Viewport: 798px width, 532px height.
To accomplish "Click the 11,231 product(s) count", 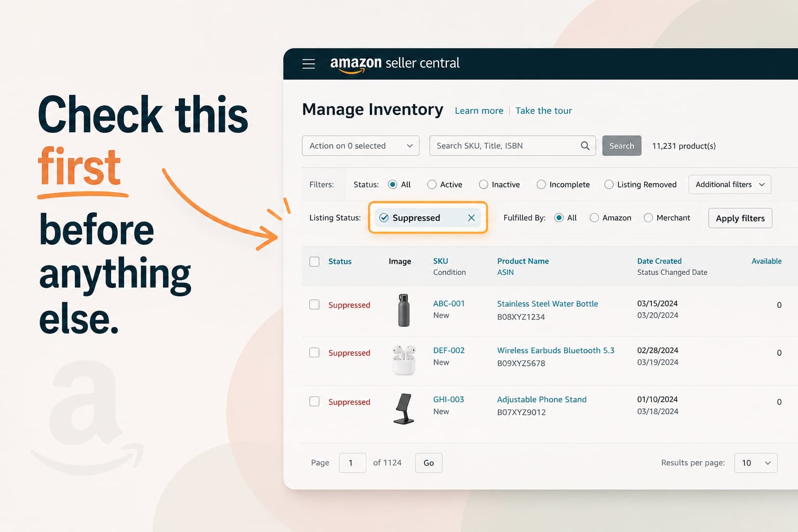I will [x=684, y=146].
